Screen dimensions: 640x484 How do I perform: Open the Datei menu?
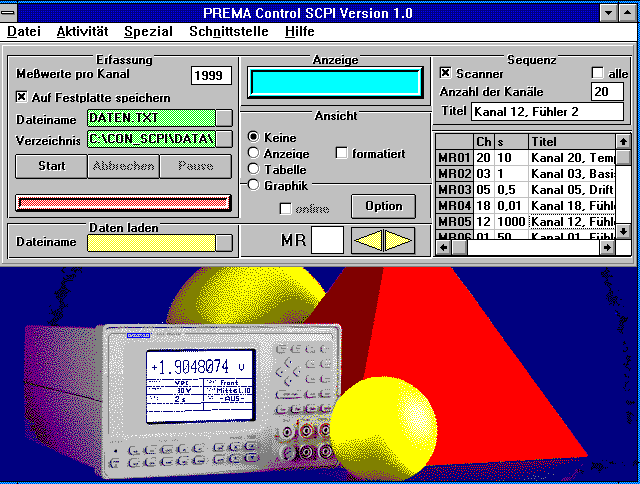24,31
